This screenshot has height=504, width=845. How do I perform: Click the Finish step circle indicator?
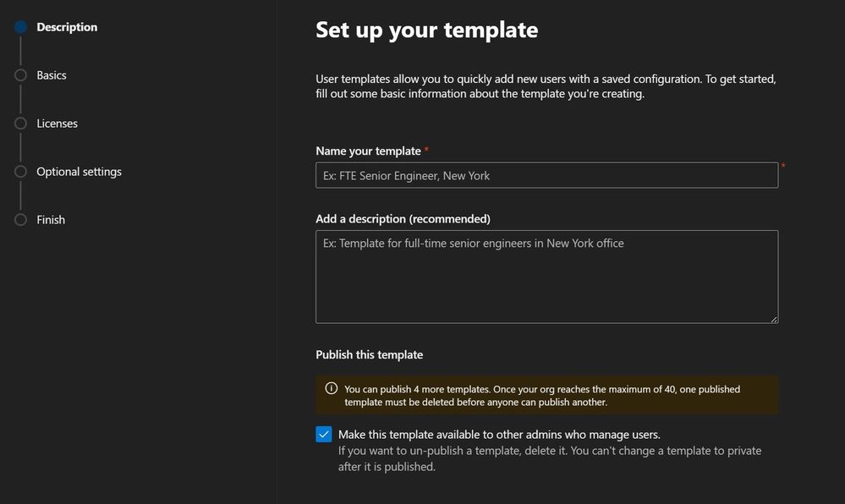coord(20,220)
